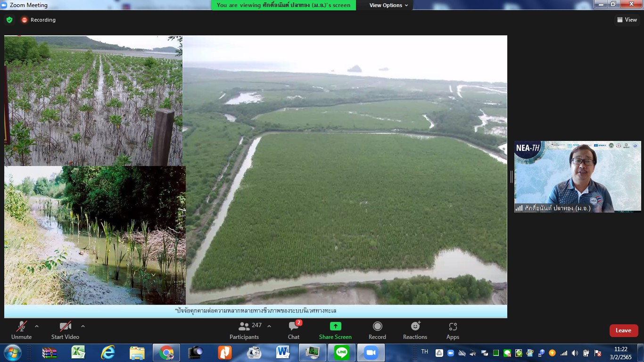Change layout using the View menu

click(x=627, y=20)
